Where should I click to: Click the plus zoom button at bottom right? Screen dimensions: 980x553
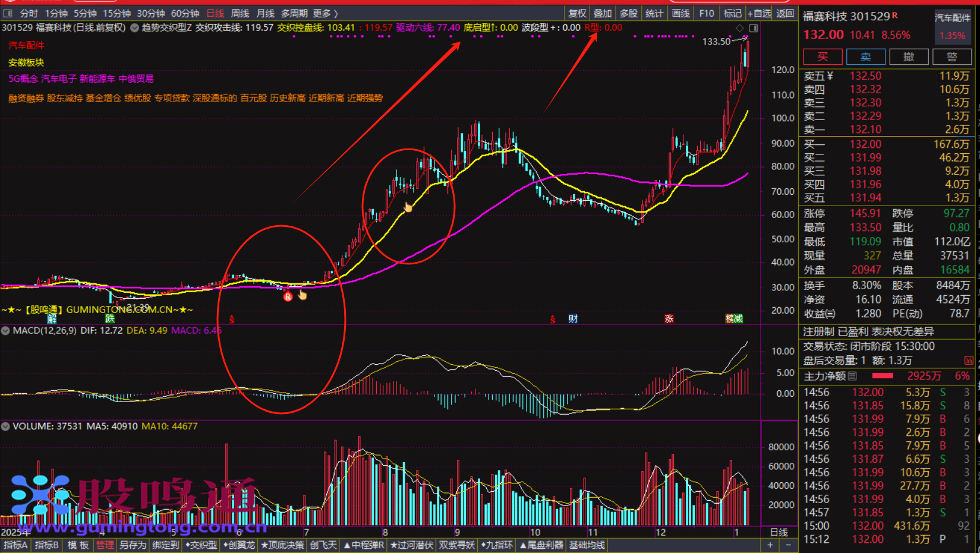click(x=770, y=545)
